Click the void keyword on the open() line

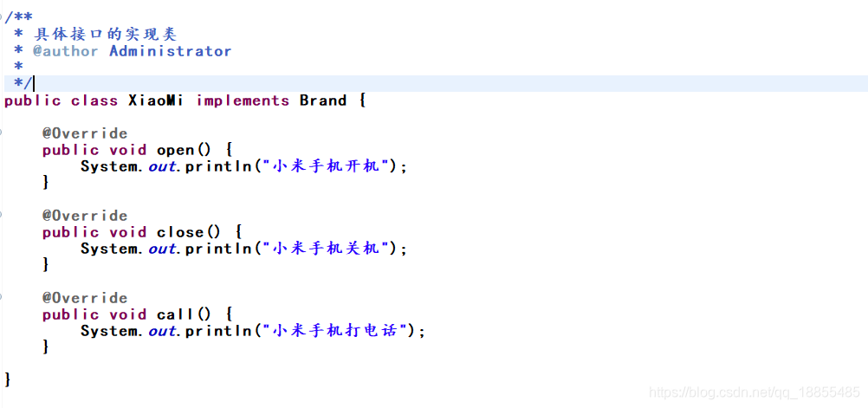[x=128, y=150]
